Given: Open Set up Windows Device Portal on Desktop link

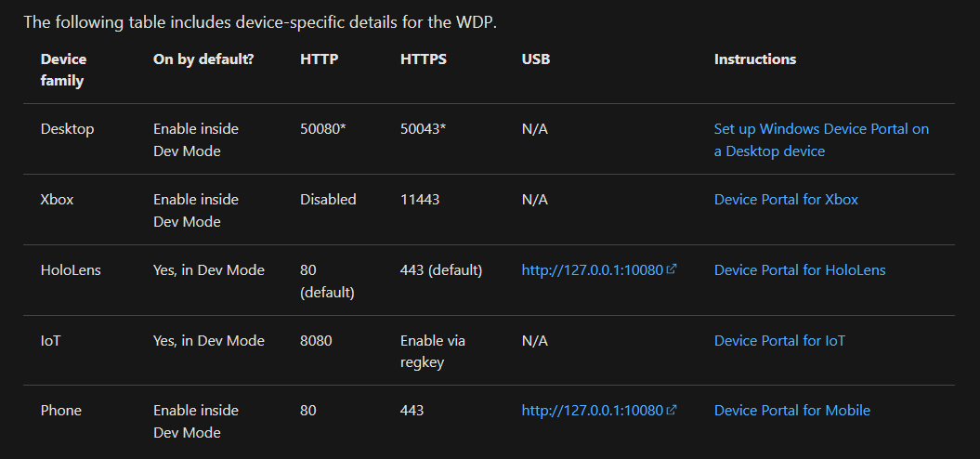Looking at the screenshot, I should click(x=821, y=140).
